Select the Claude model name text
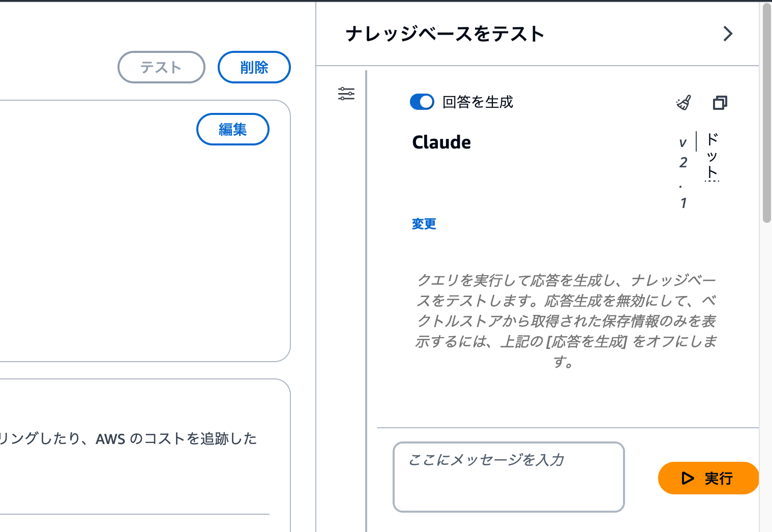 tap(440, 142)
